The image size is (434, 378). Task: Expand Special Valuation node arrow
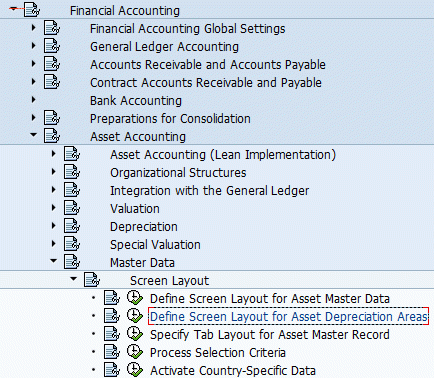pos(54,243)
